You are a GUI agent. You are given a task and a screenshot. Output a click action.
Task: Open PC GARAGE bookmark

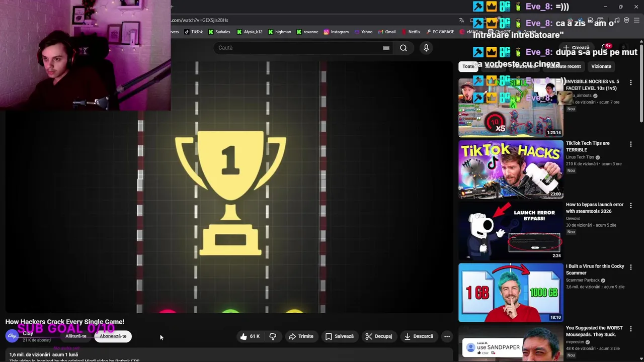[x=440, y=32]
